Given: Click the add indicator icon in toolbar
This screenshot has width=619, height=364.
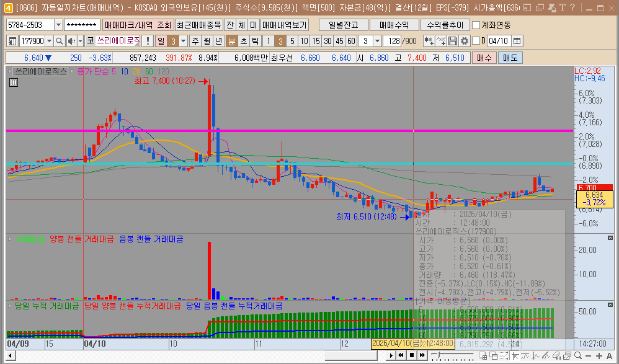Looking at the screenshot, I should tap(429, 41).
